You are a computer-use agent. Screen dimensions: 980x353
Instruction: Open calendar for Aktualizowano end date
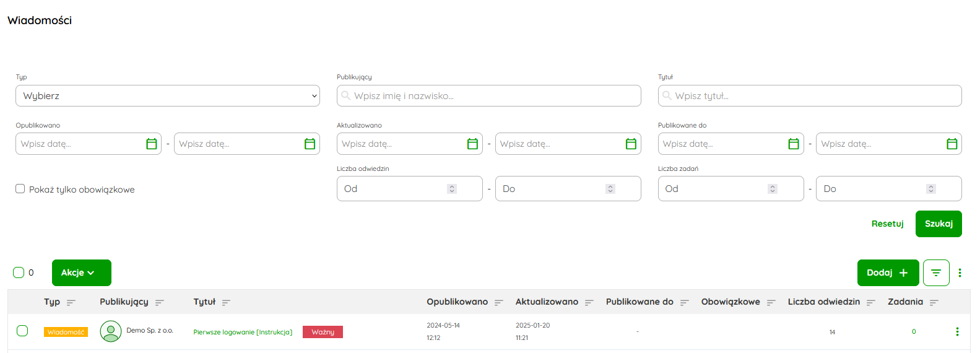631,144
